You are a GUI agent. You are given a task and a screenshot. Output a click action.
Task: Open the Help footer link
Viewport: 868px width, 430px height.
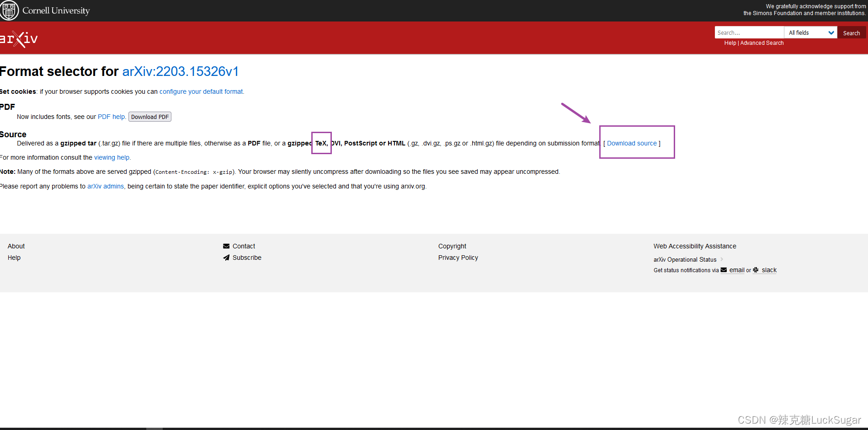pos(14,258)
